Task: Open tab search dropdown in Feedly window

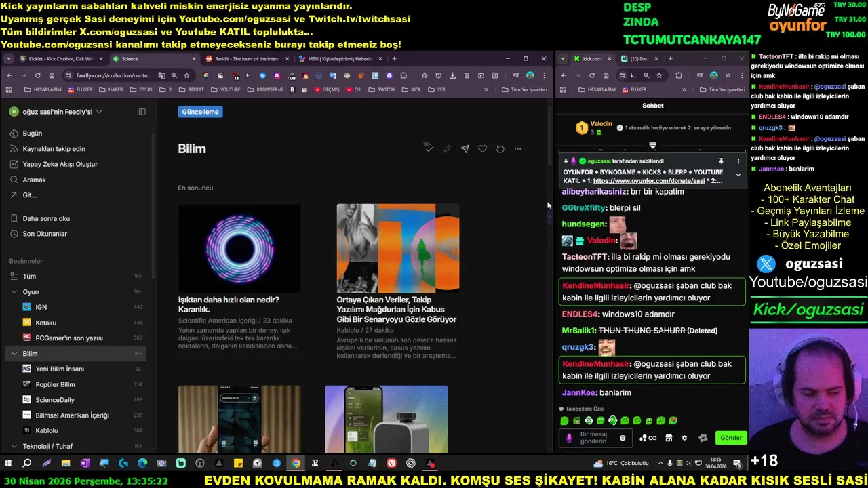Action: (x=9, y=59)
